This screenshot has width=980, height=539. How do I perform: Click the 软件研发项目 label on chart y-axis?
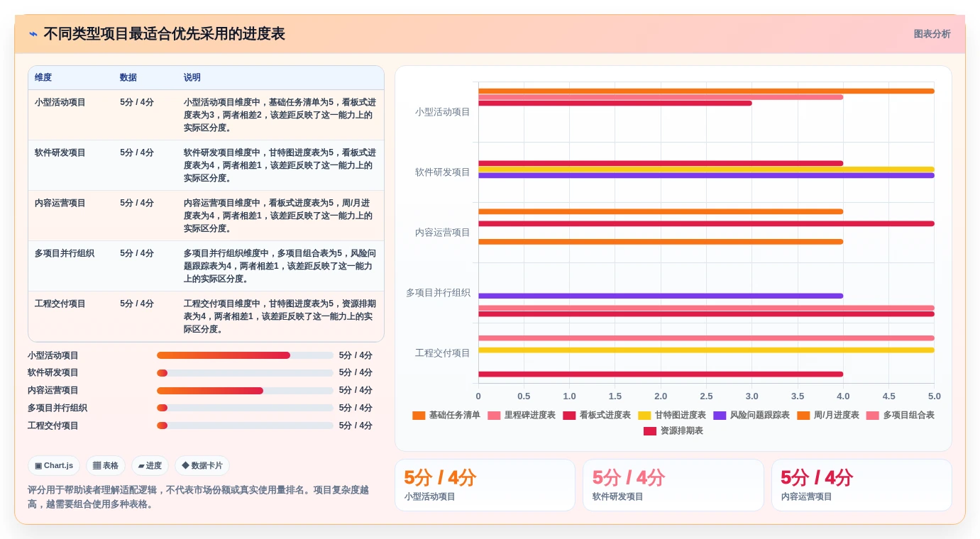[x=443, y=172]
